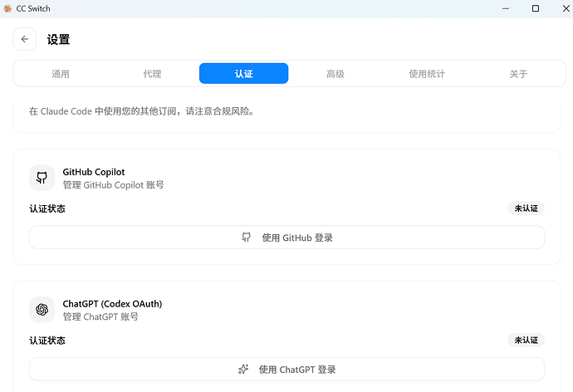The image size is (573, 392).
Task: Minimize the CC Switch window
Action: coord(506,8)
